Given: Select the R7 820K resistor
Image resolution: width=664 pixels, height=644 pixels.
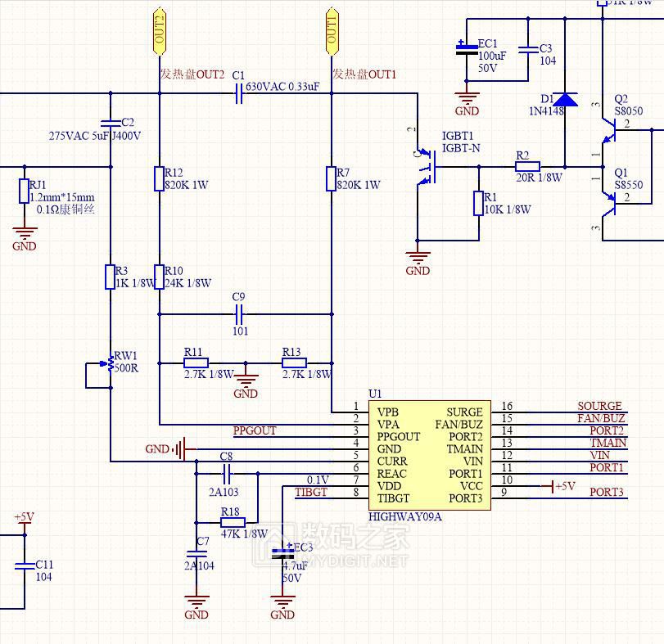Looking at the screenshot, I should [332, 178].
